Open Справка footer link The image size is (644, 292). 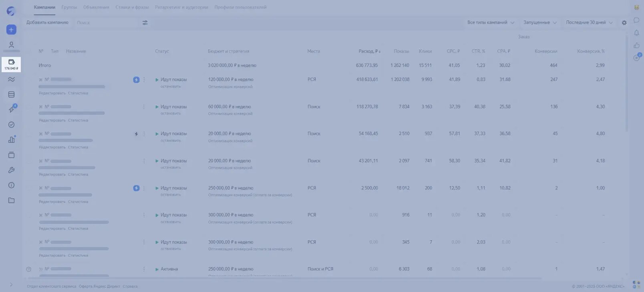(x=130, y=286)
